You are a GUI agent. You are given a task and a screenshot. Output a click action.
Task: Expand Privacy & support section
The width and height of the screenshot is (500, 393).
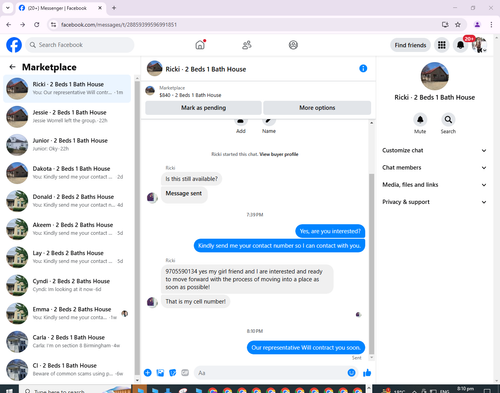434,202
